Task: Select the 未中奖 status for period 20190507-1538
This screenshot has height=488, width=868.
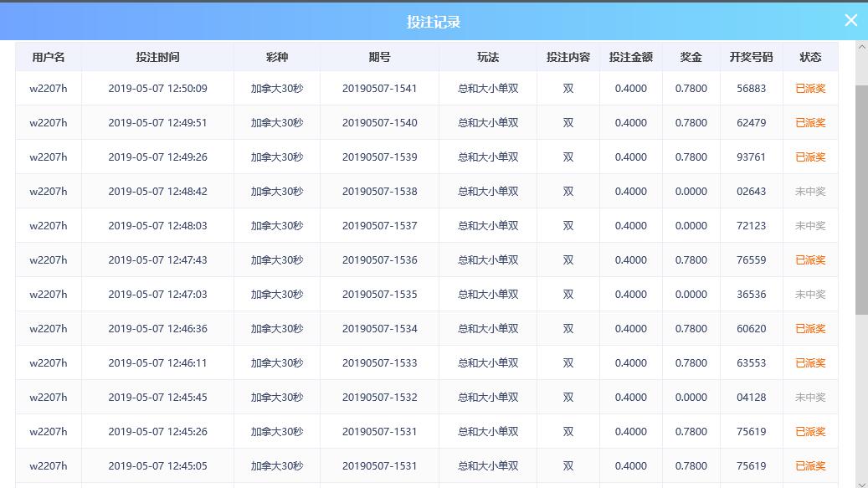Action: [810, 191]
